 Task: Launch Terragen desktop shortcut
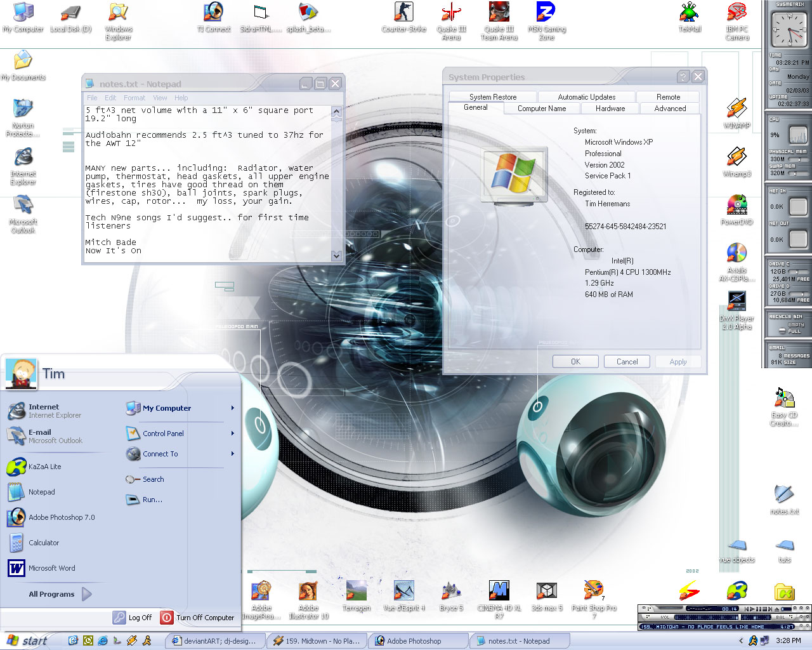(357, 597)
